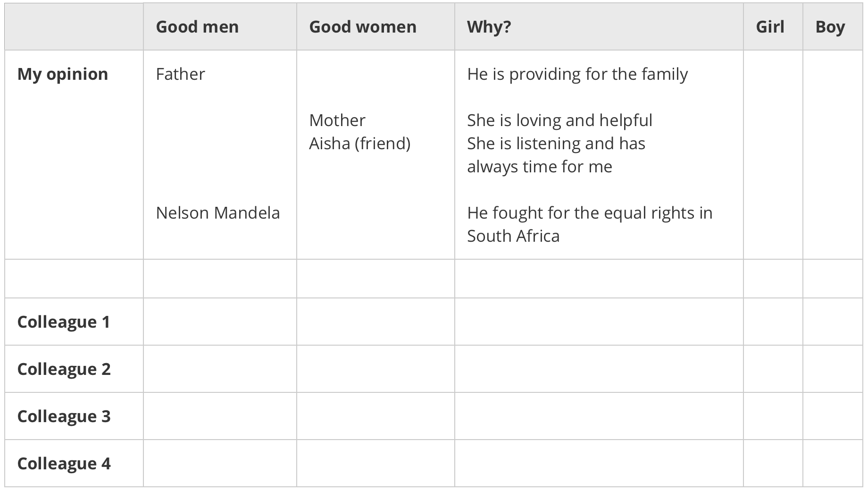868x492 pixels.
Task: Click the text "He is providing for the family"
Action: (x=577, y=74)
